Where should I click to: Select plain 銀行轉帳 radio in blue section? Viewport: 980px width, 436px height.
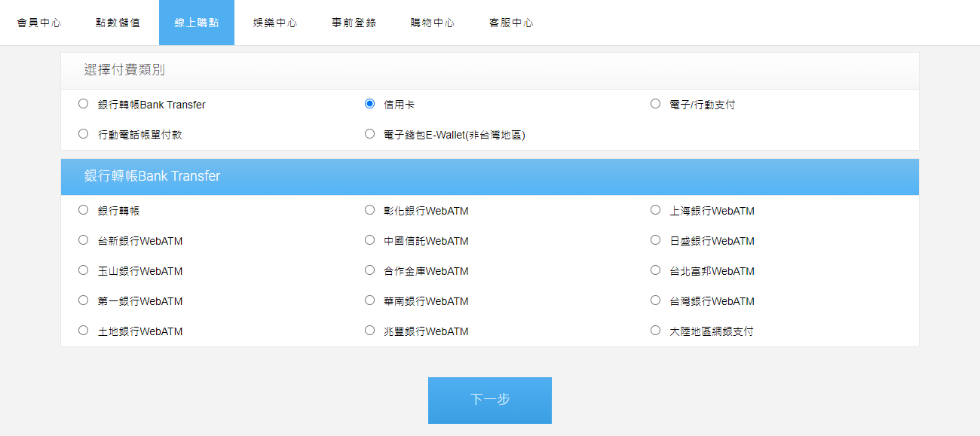(x=83, y=210)
